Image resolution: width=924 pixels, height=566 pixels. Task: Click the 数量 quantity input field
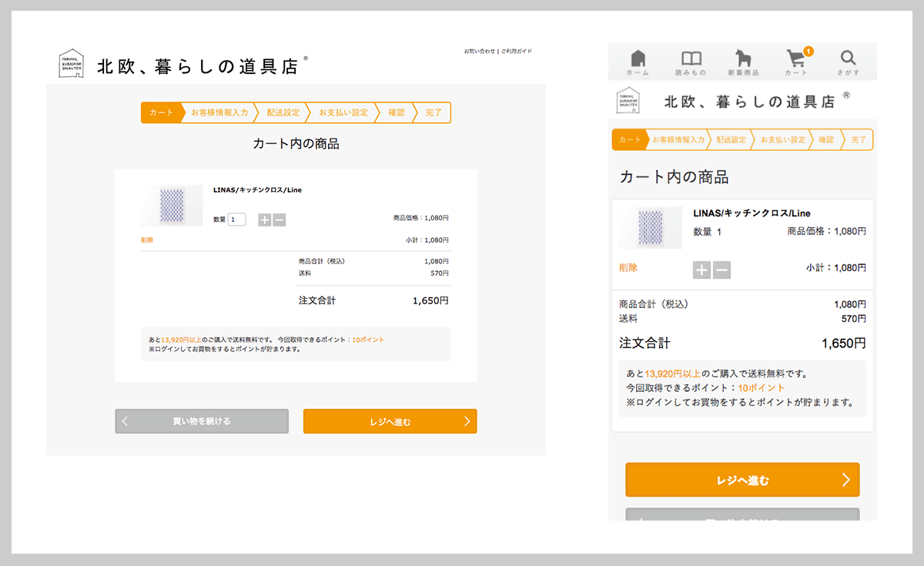pos(237,219)
